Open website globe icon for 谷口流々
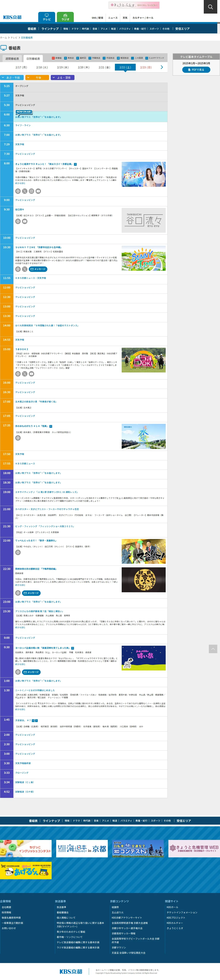This screenshot has height=980, width=220. point(18,221)
